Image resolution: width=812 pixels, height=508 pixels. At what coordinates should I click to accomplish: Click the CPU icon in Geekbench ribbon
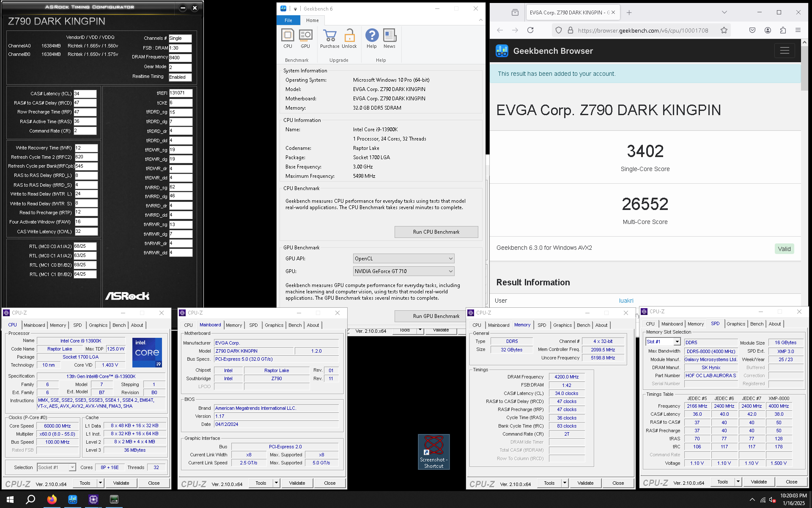(x=288, y=39)
